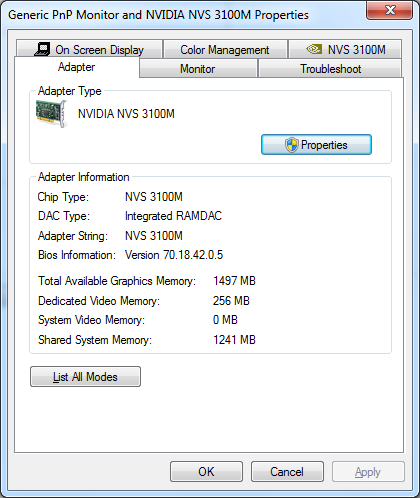This screenshot has height=498, width=420.
Task: Click the Integrated RAMDAC value
Action: coord(173,216)
